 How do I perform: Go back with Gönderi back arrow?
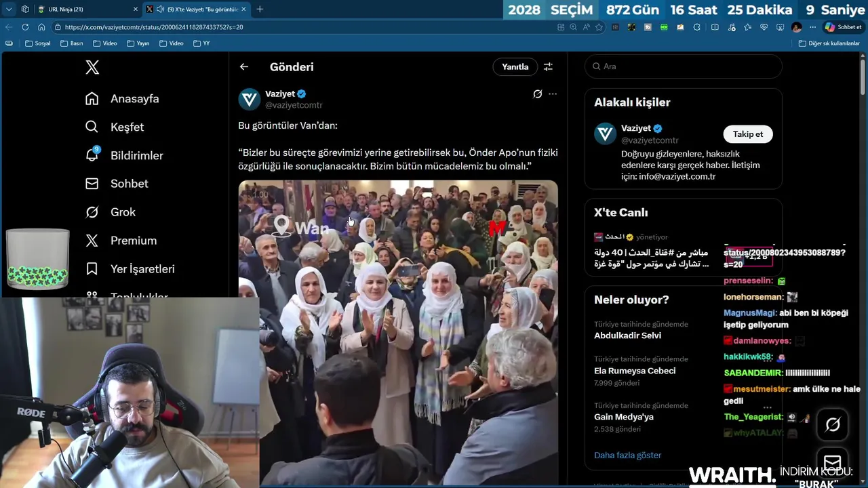(x=244, y=67)
